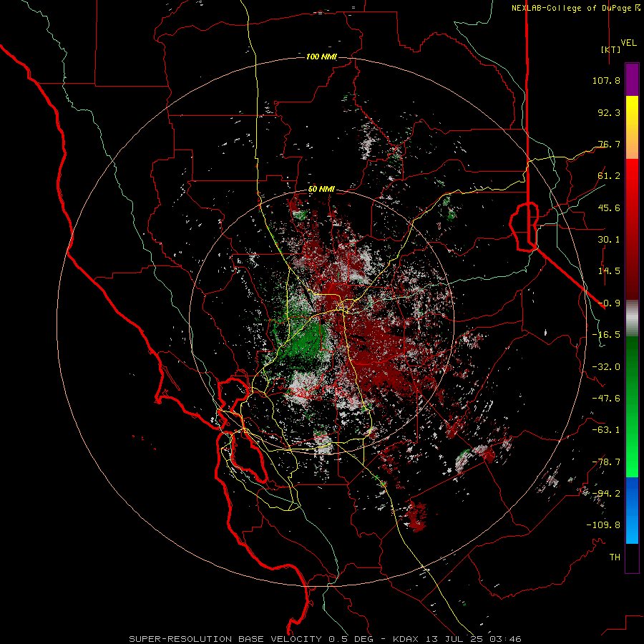
Task: Select the 61.2 scale value
Action: click(609, 176)
